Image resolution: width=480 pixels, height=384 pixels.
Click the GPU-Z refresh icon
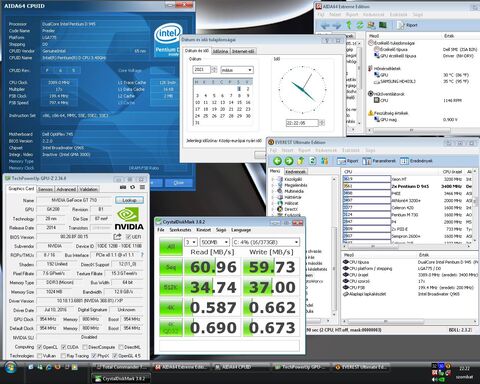pos(133,187)
